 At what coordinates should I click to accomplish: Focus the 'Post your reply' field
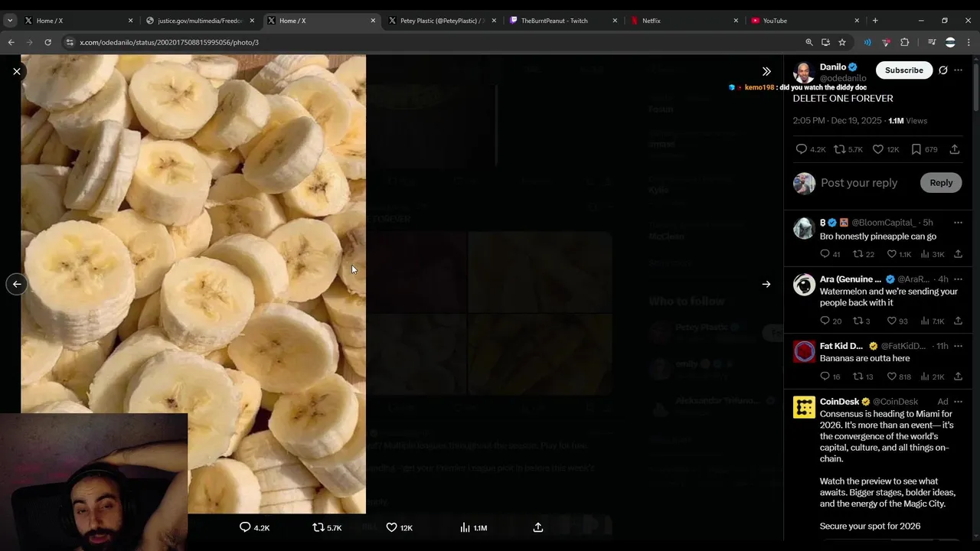point(859,183)
